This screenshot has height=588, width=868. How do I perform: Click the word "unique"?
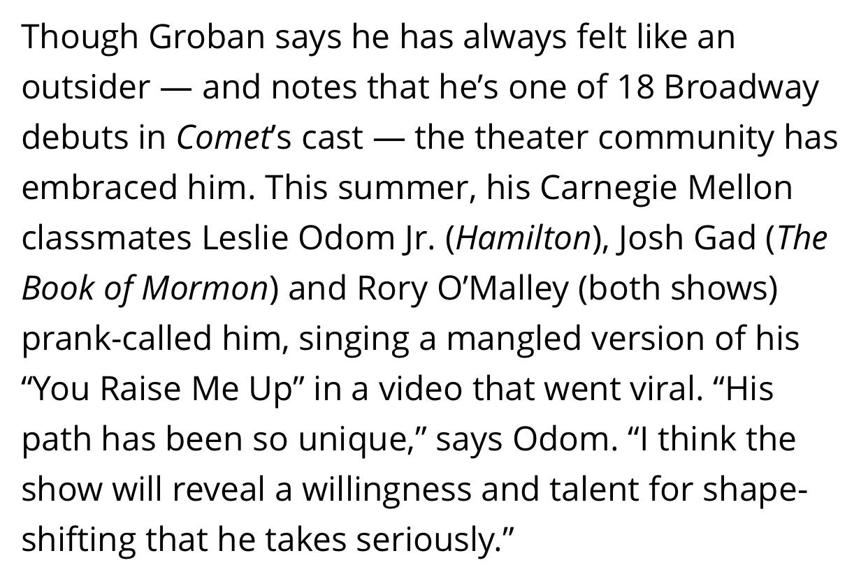pyautogui.click(x=337, y=439)
